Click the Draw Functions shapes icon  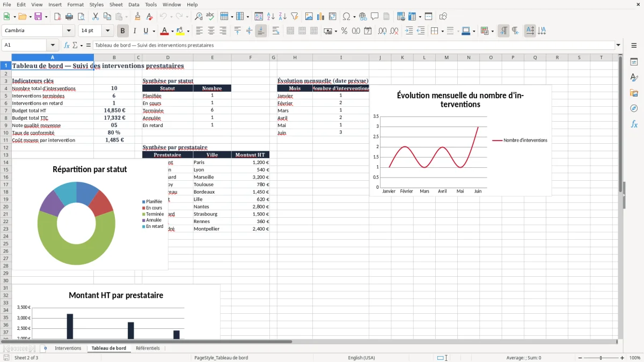(443, 17)
